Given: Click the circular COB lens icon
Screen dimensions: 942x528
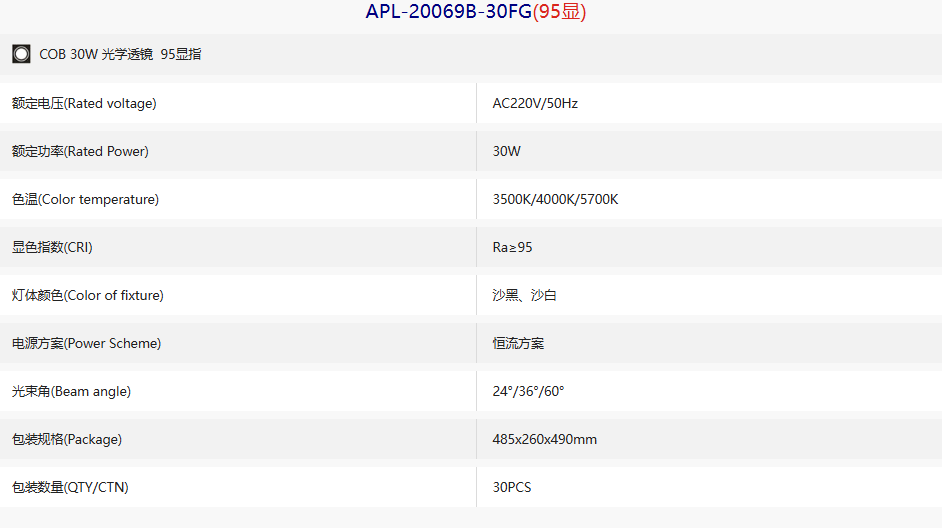Looking at the screenshot, I should point(21,54).
